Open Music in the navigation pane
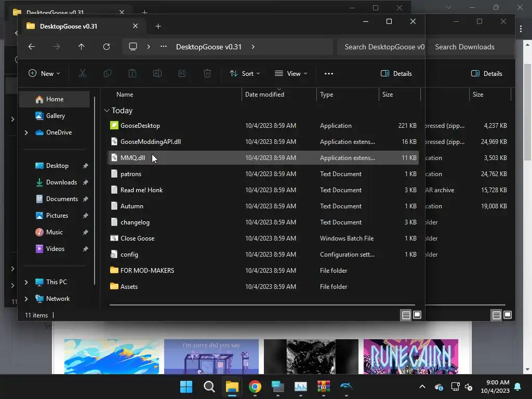532x399 pixels. tap(54, 232)
